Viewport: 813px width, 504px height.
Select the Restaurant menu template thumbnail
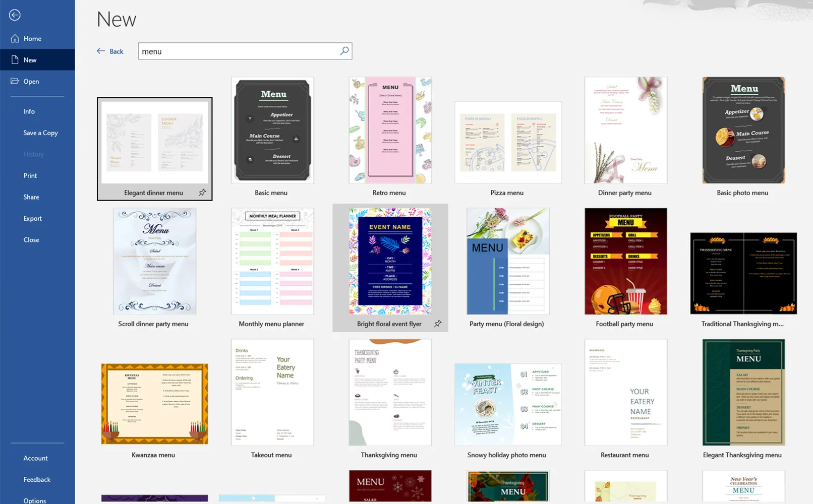[626, 392]
